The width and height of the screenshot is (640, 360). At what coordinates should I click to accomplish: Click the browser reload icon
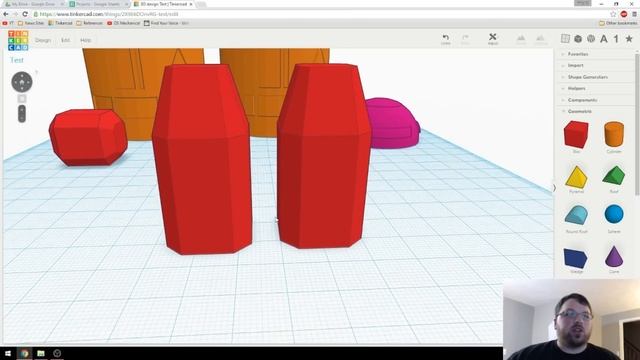click(x=25, y=14)
